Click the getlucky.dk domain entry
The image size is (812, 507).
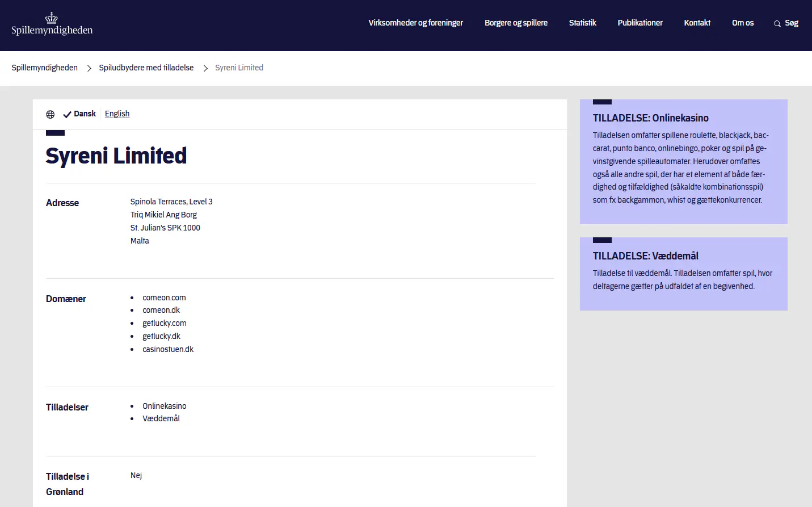click(x=161, y=336)
